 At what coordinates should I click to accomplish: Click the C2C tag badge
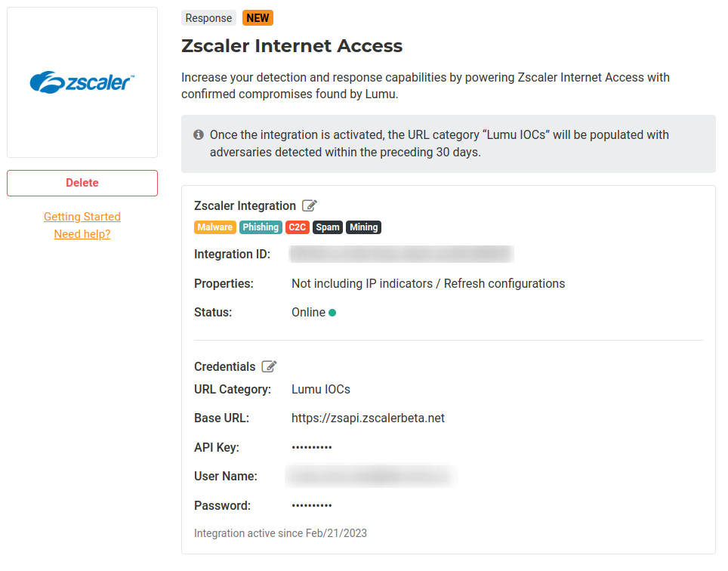tap(298, 227)
